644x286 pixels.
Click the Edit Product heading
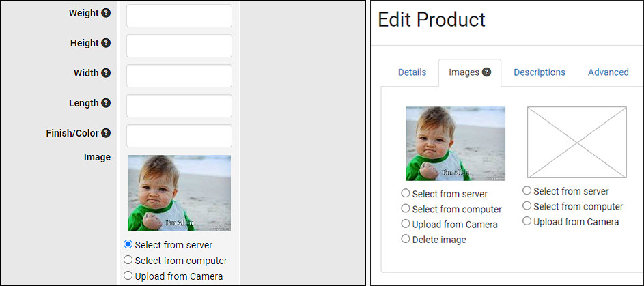(x=431, y=20)
